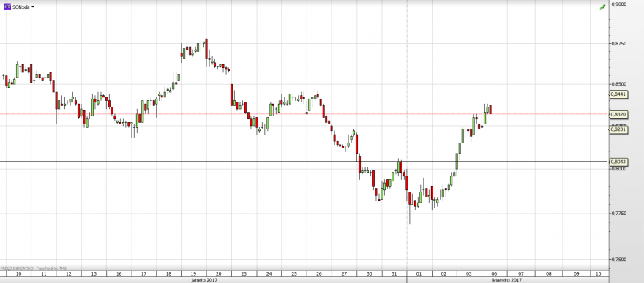Image resolution: width=644 pixels, height=283 pixels.
Task: Click the 0,7750 price axis label
Action: coord(619,214)
